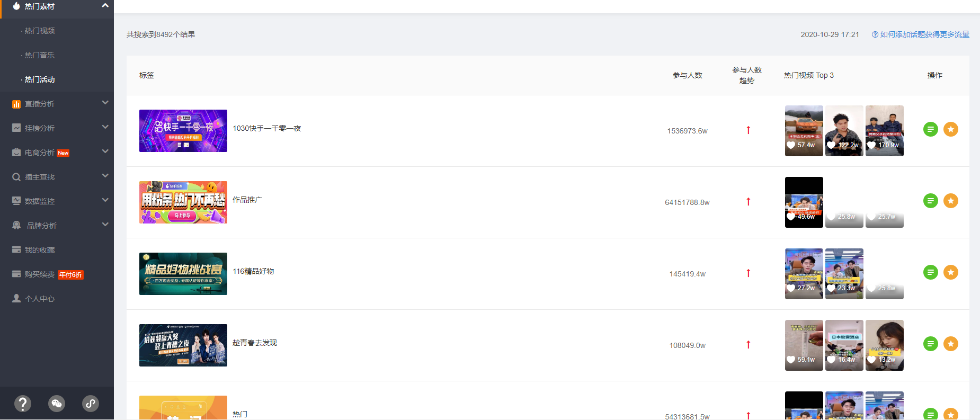
Task: Click the 热门素材 flame icon
Action: click(16, 6)
